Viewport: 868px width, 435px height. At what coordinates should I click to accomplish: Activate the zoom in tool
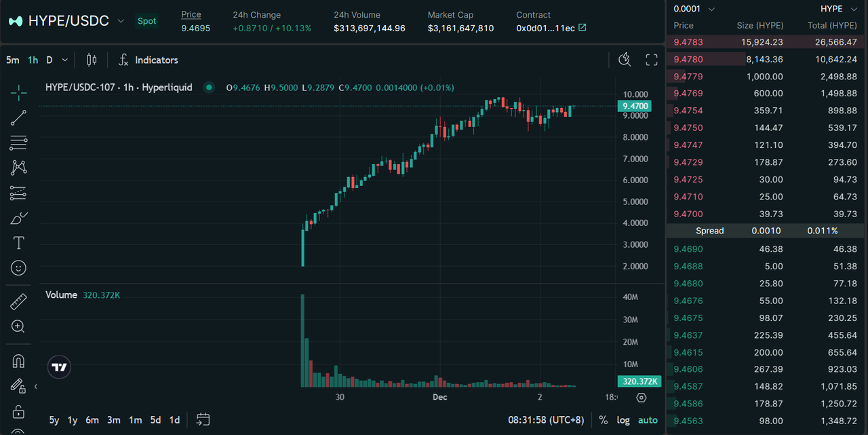(x=19, y=326)
